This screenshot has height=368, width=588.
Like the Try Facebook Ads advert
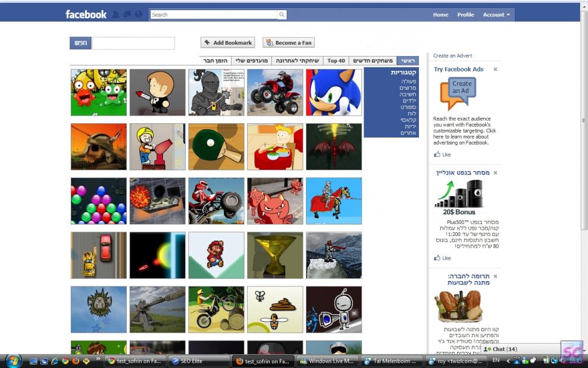pyautogui.click(x=443, y=155)
